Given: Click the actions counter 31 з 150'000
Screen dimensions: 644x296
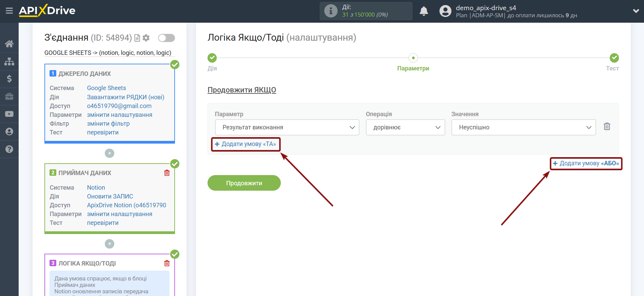Looking at the screenshot, I should 365,15.
